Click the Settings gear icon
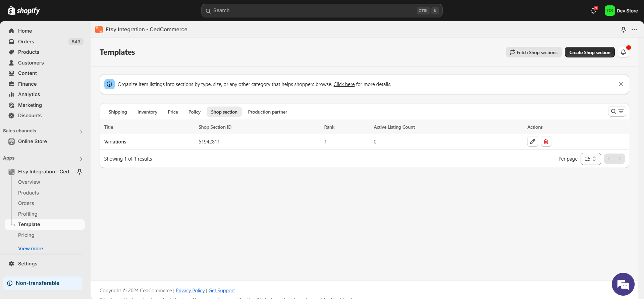 click(11, 264)
